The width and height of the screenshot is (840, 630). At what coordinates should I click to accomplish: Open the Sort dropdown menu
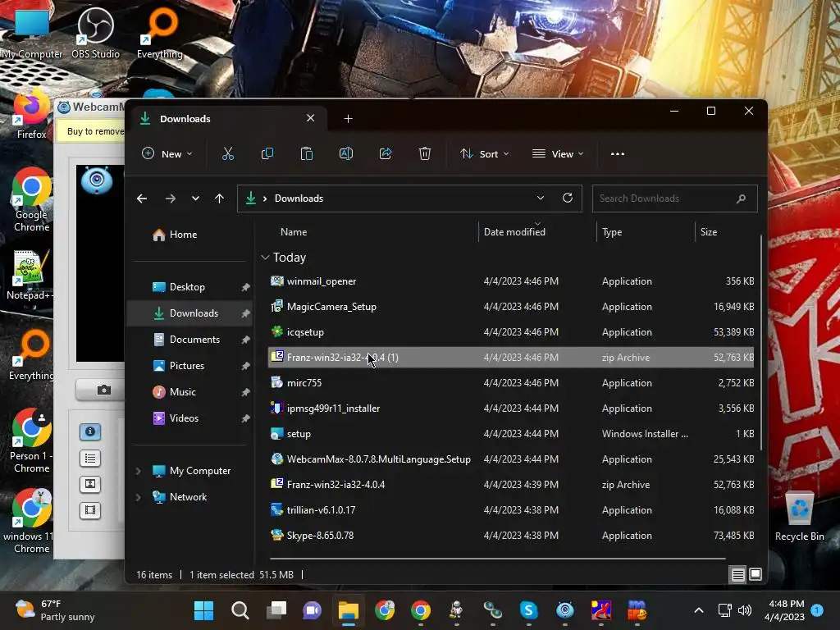point(484,153)
